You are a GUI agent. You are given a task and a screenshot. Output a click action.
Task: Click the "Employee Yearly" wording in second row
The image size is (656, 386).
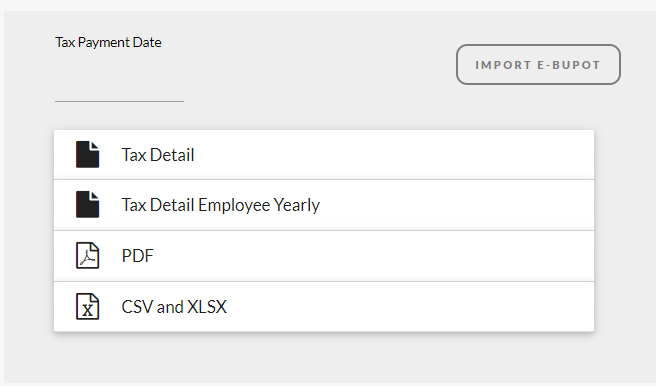pos(259,205)
